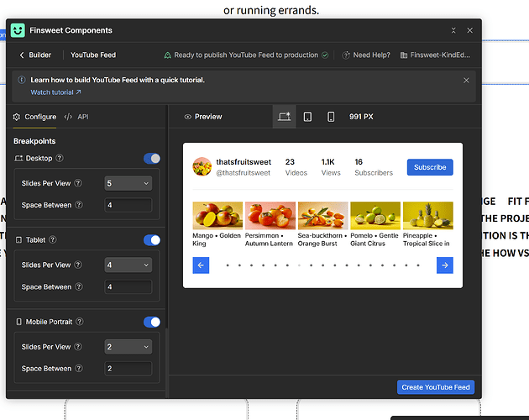Open the Need Help? link
529x420 pixels.
(x=366, y=55)
